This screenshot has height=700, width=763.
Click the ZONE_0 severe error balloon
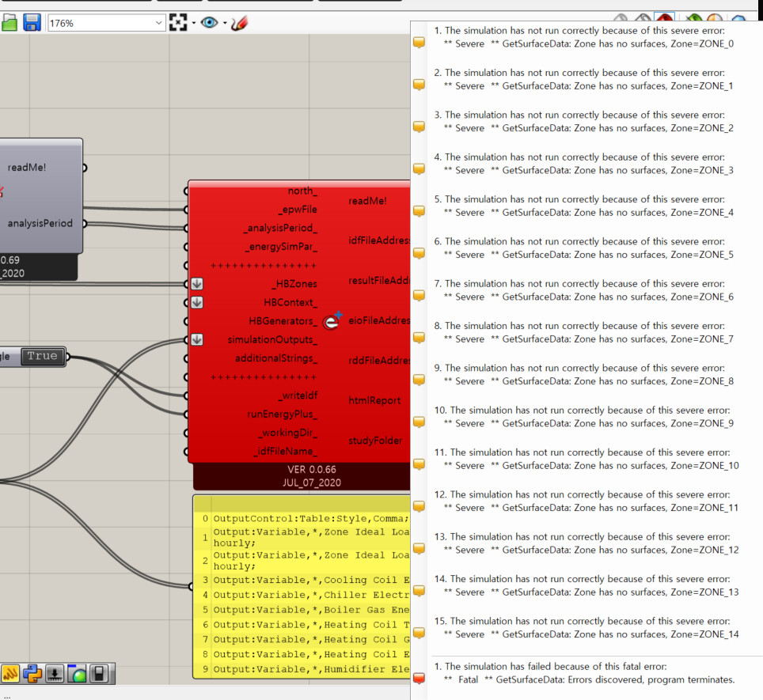[419, 43]
